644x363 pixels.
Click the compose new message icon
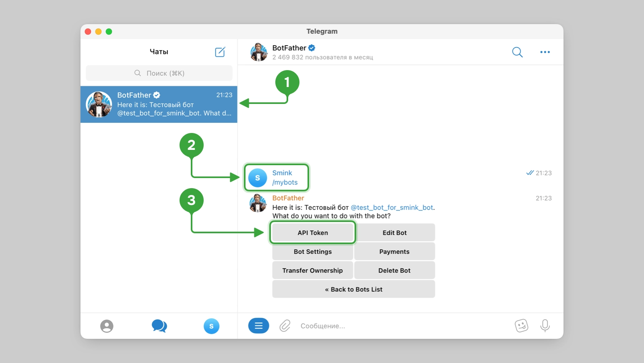point(220,52)
